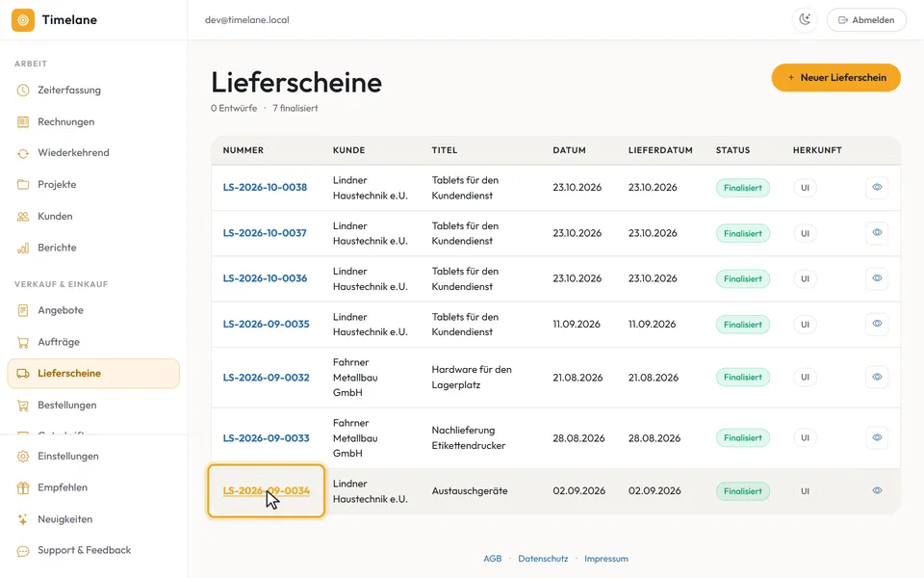Click the TITEL column header
Screen dimensions: 924x578
pyautogui.click(x=445, y=150)
